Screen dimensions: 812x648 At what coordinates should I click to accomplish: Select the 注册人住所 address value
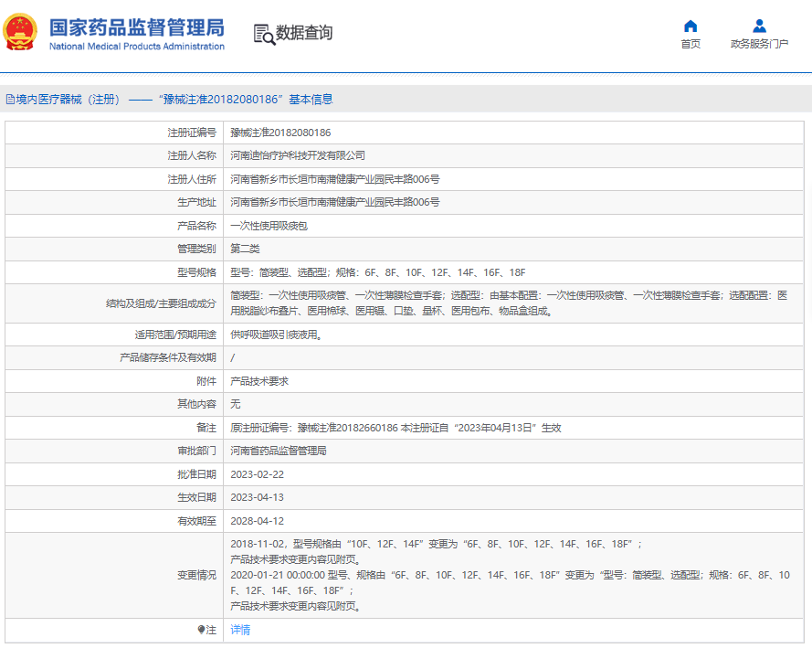[335, 179]
